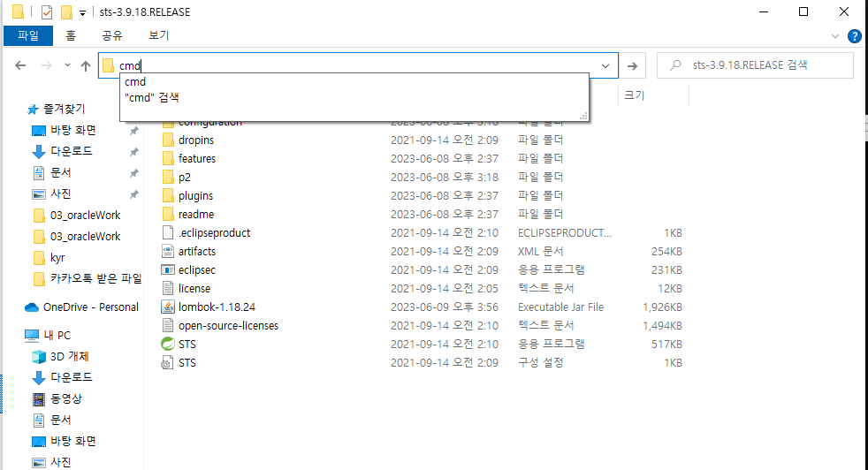Screen dimensions: 868x470
Task: Open the 공유 ribbon tab
Action: point(112,35)
